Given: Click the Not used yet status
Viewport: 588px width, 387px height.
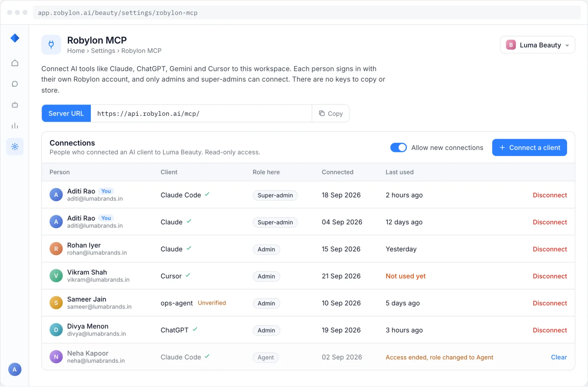Looking at the screenshot, I should (406, 276).
